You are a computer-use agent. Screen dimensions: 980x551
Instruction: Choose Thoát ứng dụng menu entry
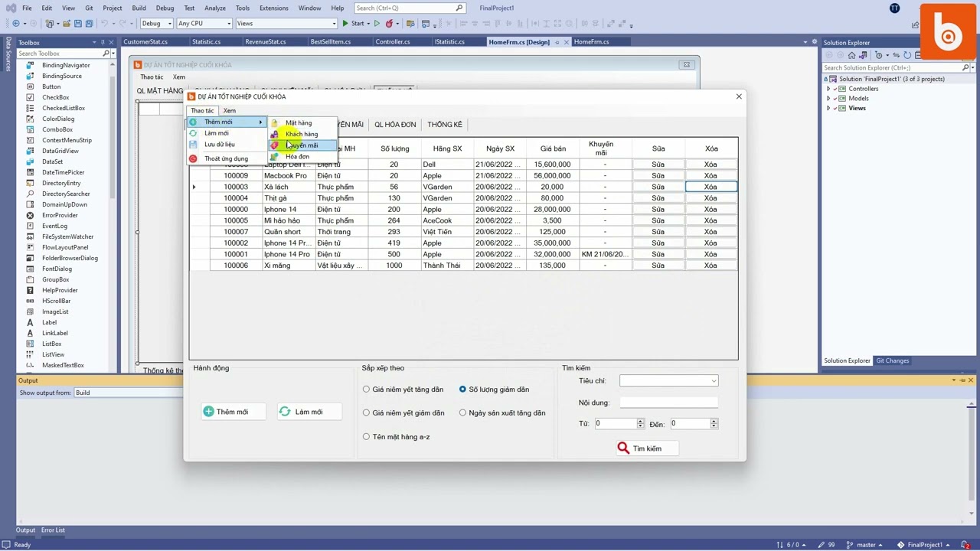226,158
